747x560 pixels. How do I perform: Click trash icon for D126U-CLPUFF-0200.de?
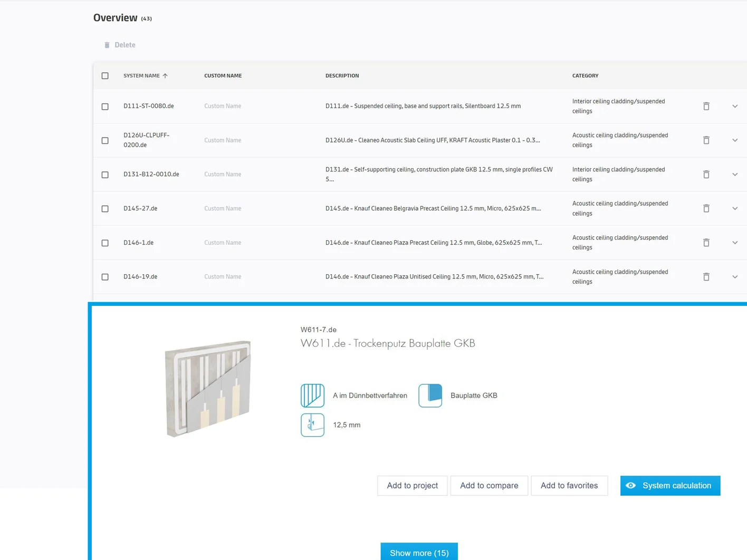(x=706, y=140)
